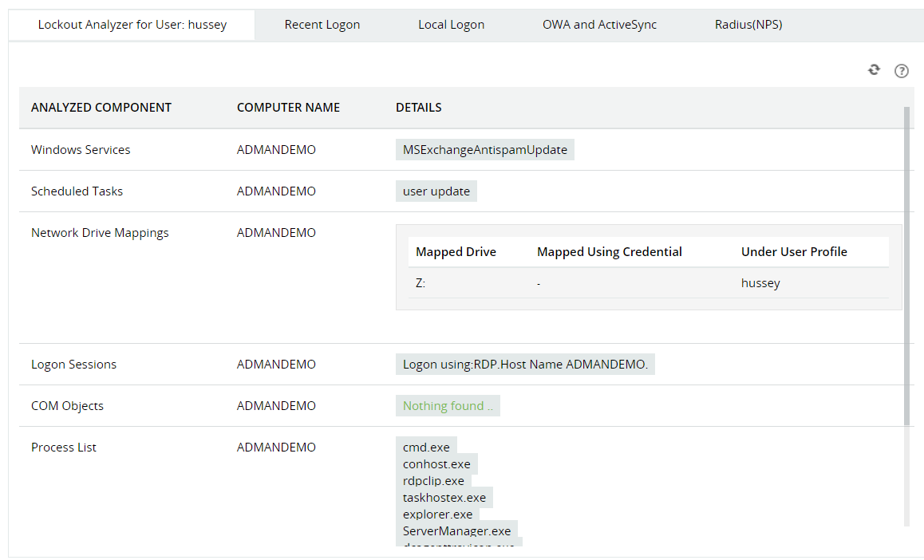Select the ServerManager.exe process entry
This screenshot has height=560, width=924.
tap(456, 530)
